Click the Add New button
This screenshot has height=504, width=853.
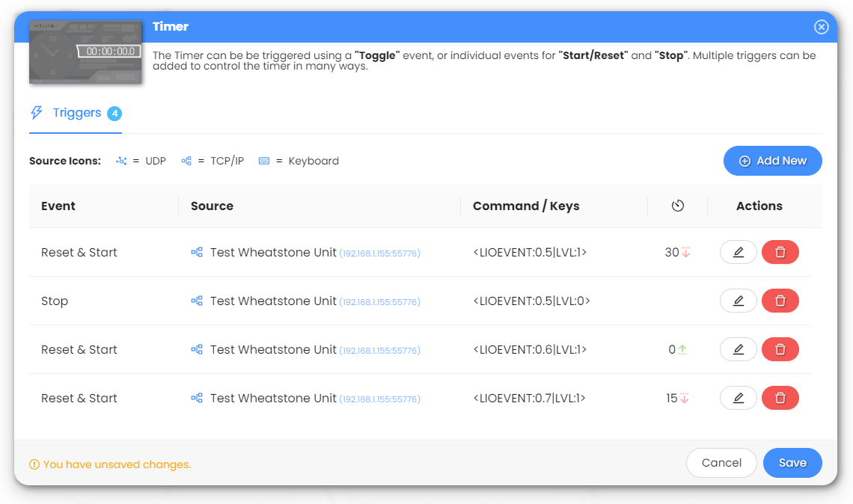pyautogui.click(x=772, y=161)
